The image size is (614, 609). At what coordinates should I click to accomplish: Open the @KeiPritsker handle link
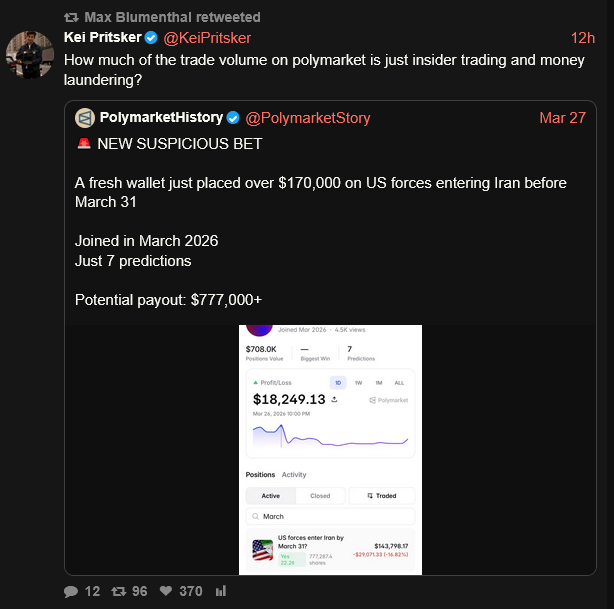tap(207, 38)
